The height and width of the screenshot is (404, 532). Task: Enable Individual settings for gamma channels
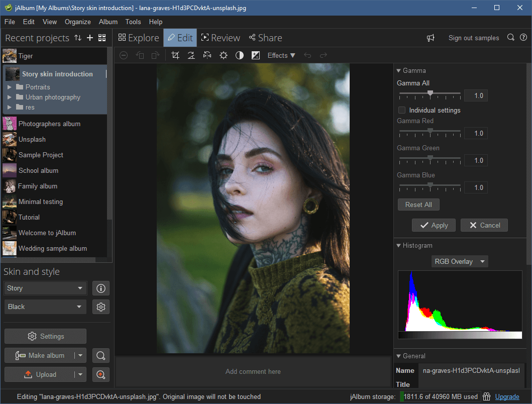[402, 110]
